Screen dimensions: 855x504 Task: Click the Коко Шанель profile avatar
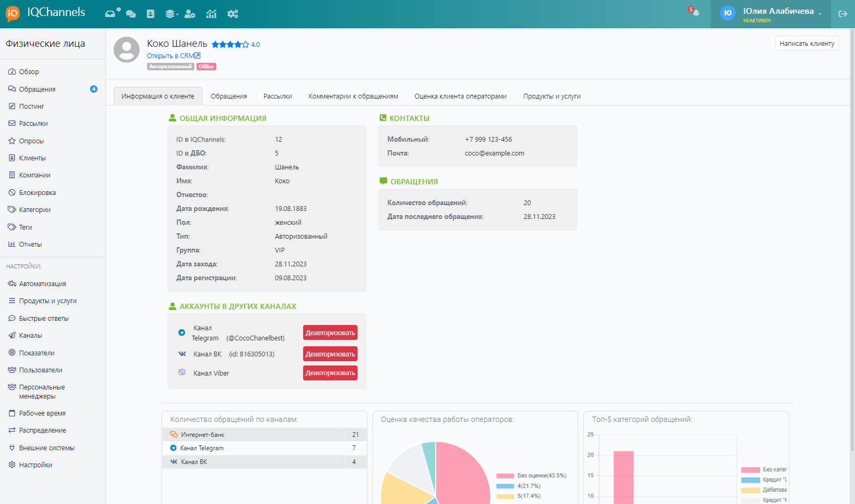127,50
